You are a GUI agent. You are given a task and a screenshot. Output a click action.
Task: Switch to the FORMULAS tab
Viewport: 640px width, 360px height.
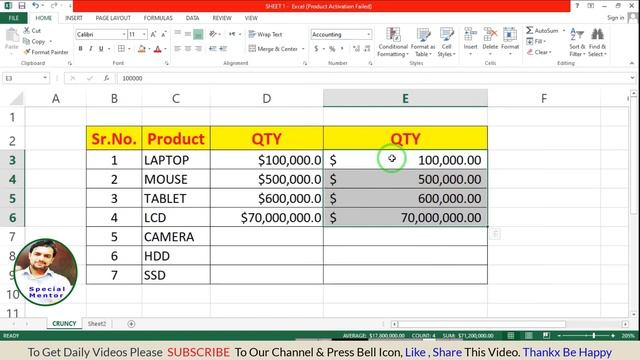tap(158, 18)
